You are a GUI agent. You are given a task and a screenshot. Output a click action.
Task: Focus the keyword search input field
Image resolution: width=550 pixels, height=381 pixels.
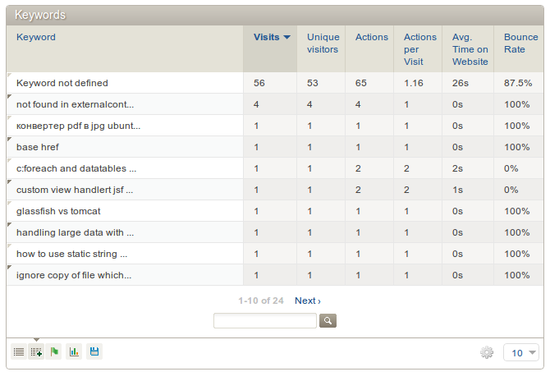pos(265,321)
